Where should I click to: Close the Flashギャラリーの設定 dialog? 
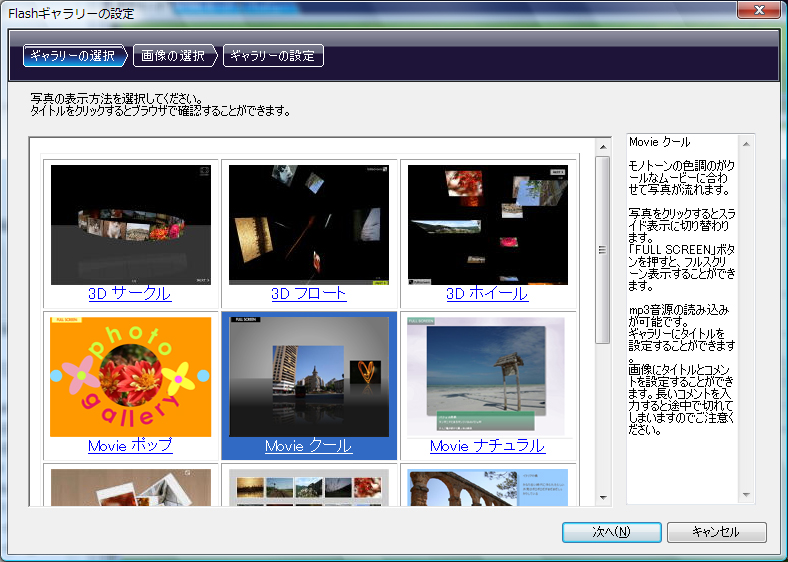coord(759,10)
